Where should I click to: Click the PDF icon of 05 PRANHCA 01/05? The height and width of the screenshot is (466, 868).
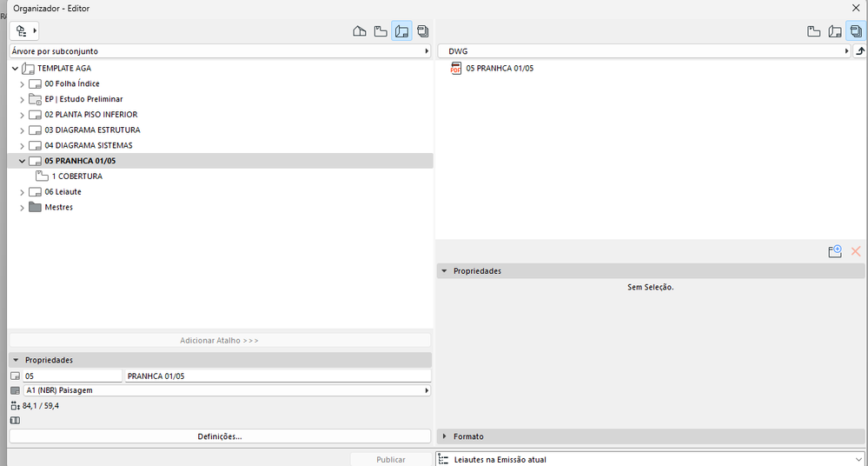tap(455, 68)
